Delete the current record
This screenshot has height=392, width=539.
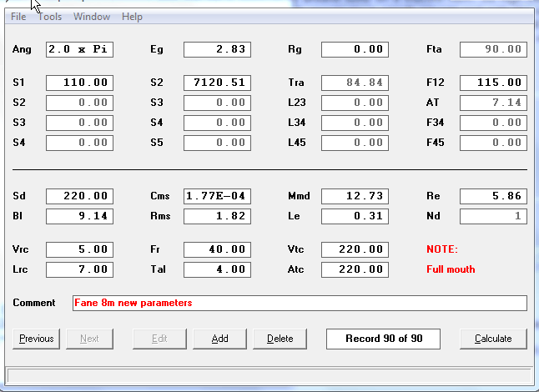click(280, 339)
